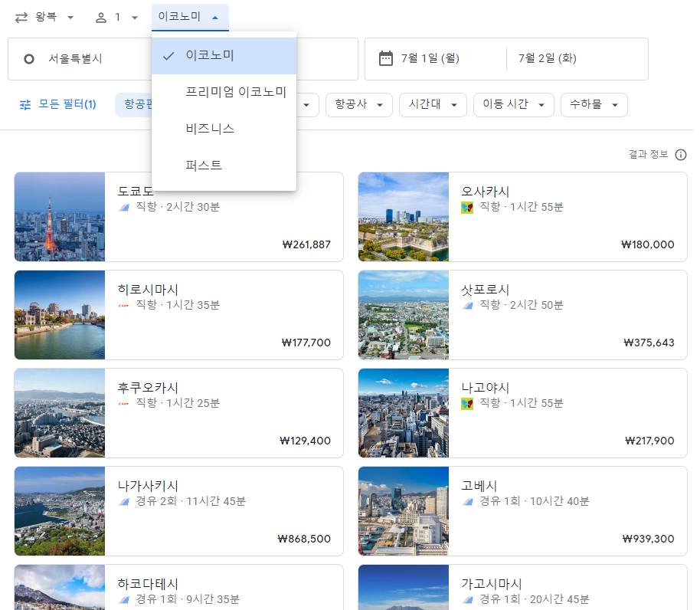
Task: Open the 7월 2일 (화) return date
Action: [x=548, y=58]
